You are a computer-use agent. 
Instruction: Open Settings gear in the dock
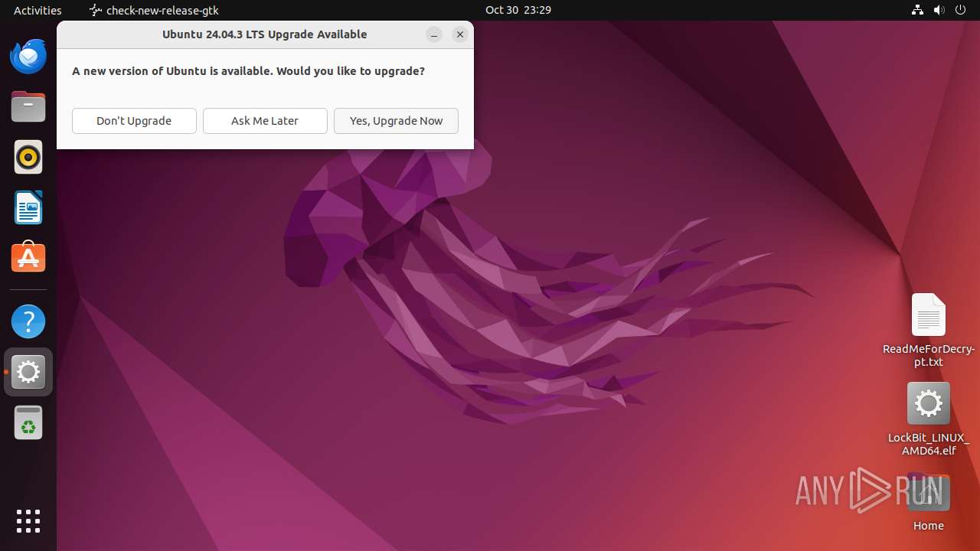click(x=28, y=372)
